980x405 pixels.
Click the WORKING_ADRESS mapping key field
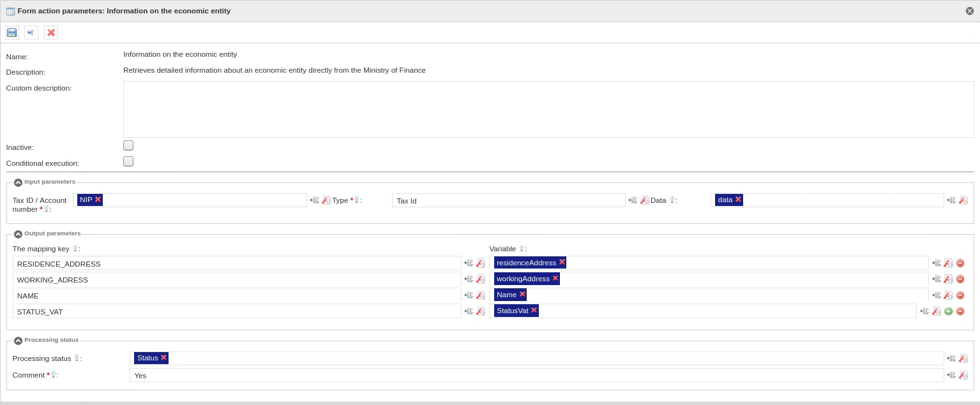click(237, 279)
